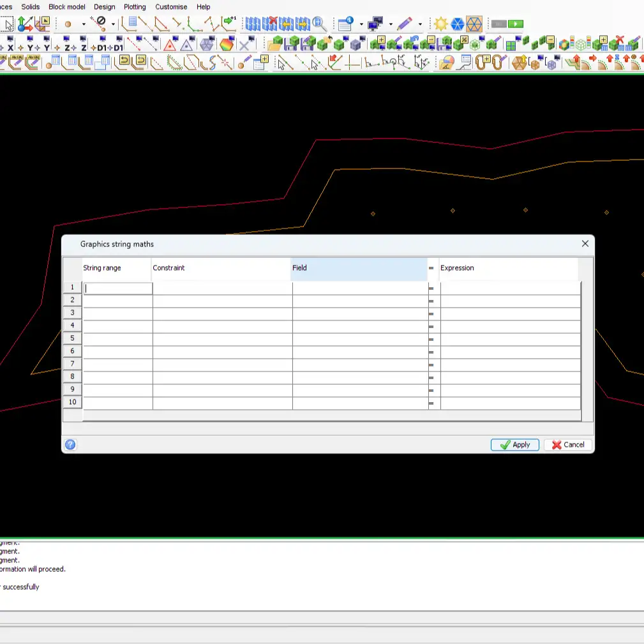
Task: Expand the dropdown beside the purple pencil icon
Action: [420, 24]
